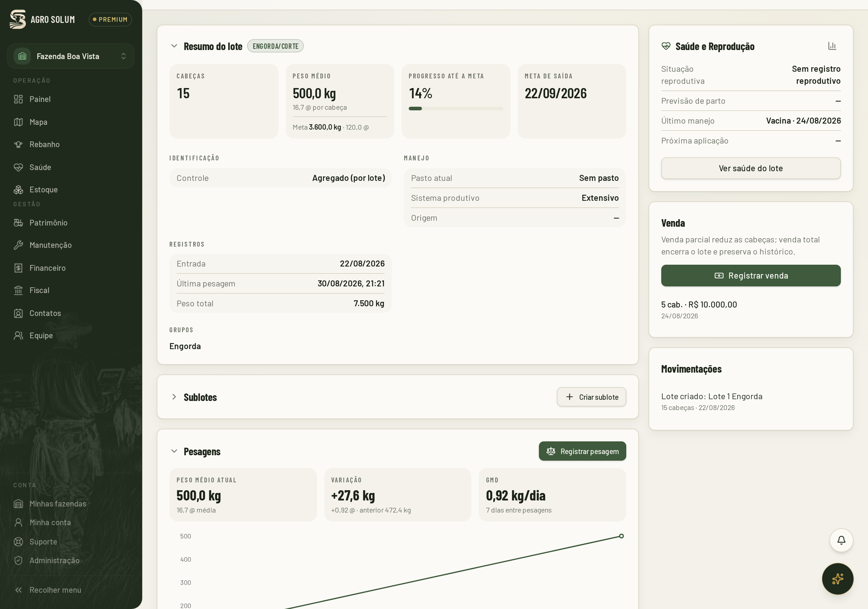Open the Fiscal menu entry
Image resolution: width=868 pixels, height=609 pixels.
coord(71,290)
